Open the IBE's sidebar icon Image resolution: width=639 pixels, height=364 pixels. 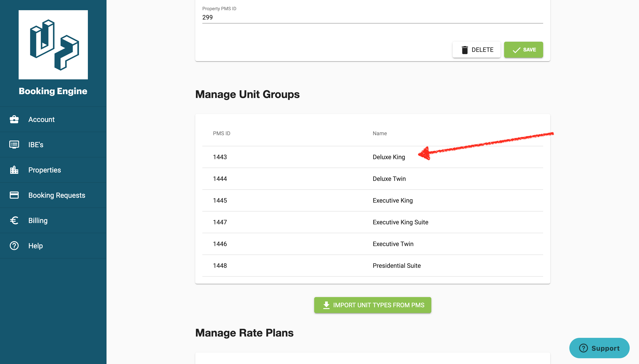[14, 145]
